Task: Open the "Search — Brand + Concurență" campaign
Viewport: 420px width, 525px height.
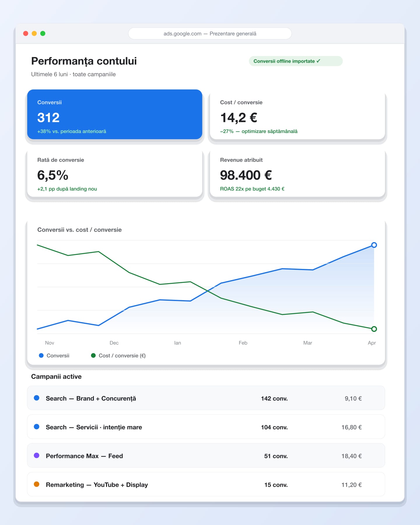Action: (206, 398)
